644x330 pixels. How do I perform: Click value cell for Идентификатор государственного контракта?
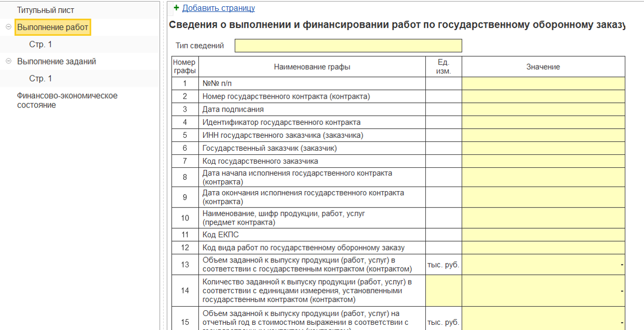pyautogui.click(x=543, y=123)
